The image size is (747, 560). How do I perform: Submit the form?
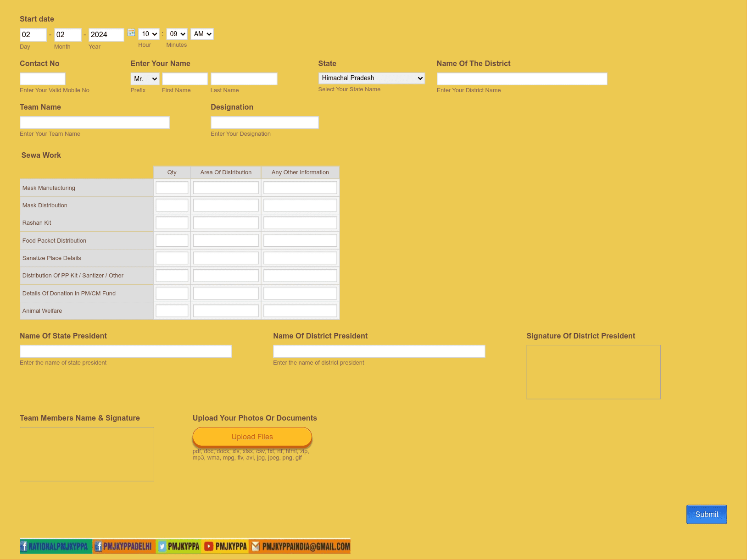(706, 515)
